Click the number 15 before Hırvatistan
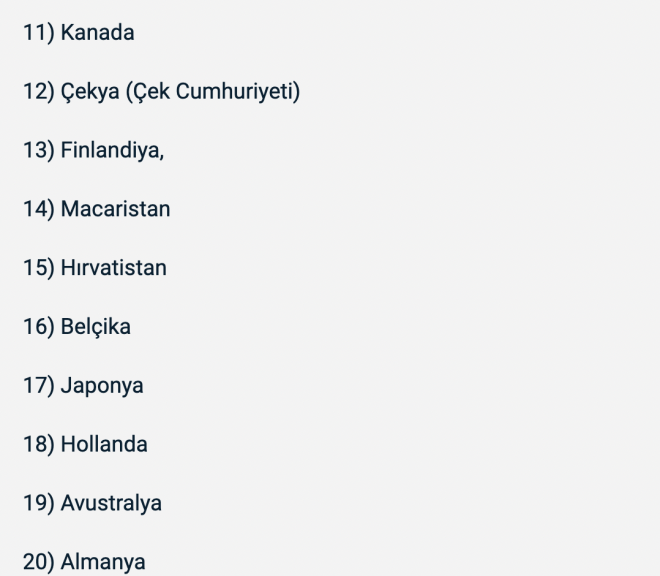The image size is (660, 576). click(x=36, y=269)
